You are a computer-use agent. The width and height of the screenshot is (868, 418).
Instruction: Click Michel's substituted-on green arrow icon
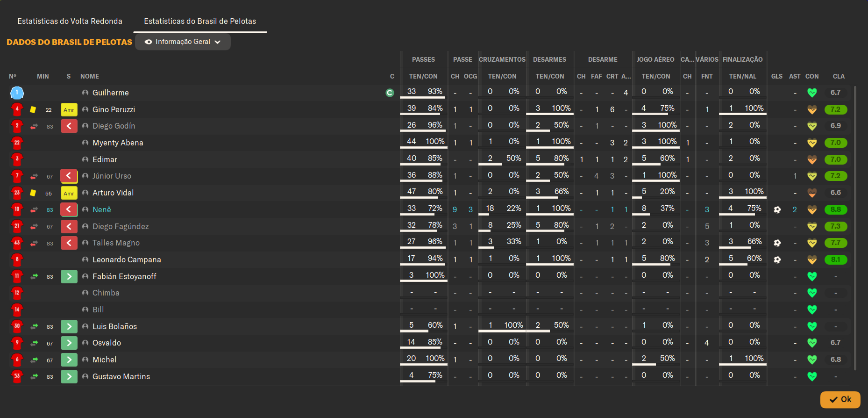(x=69, y=360)
